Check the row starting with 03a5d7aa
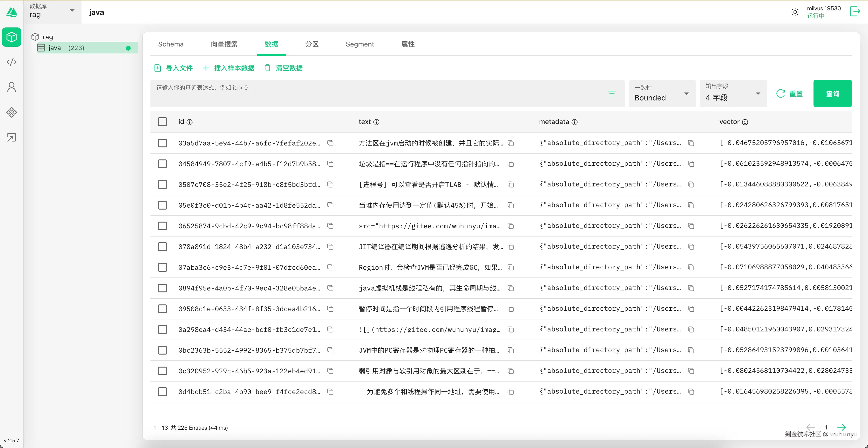The height and width of the screenshot is (448, 868). pos(163,143)
